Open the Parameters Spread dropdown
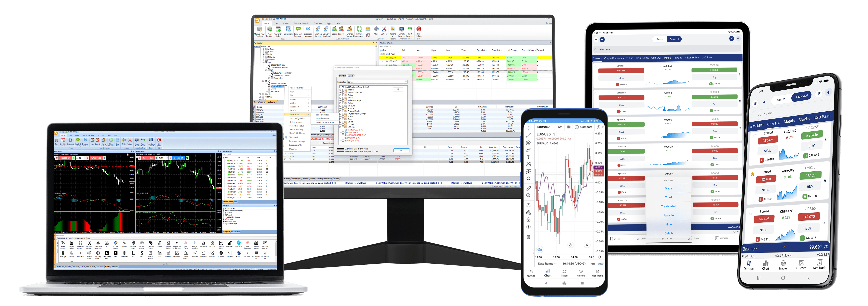The image size is (868, 306). (x=377, y=82)
